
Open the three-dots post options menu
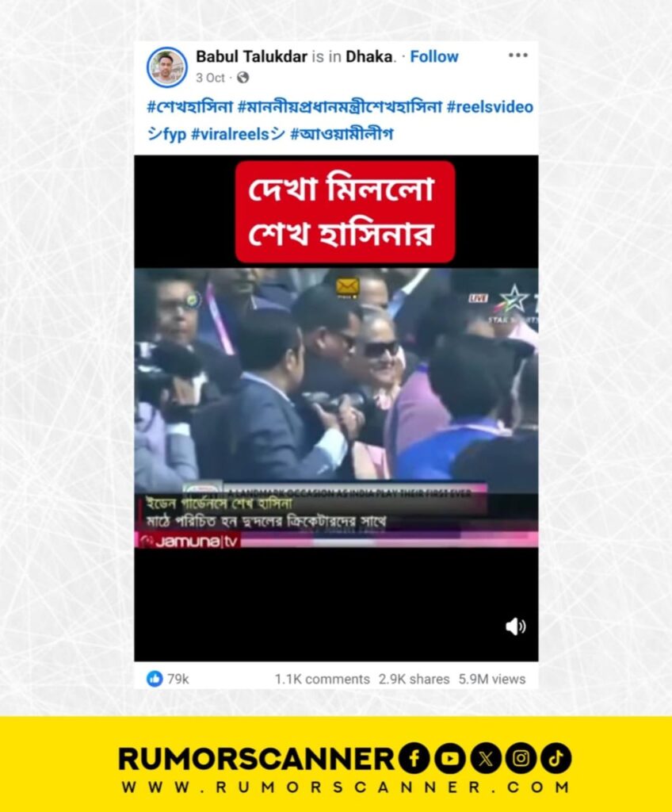(x=517, y=56)
